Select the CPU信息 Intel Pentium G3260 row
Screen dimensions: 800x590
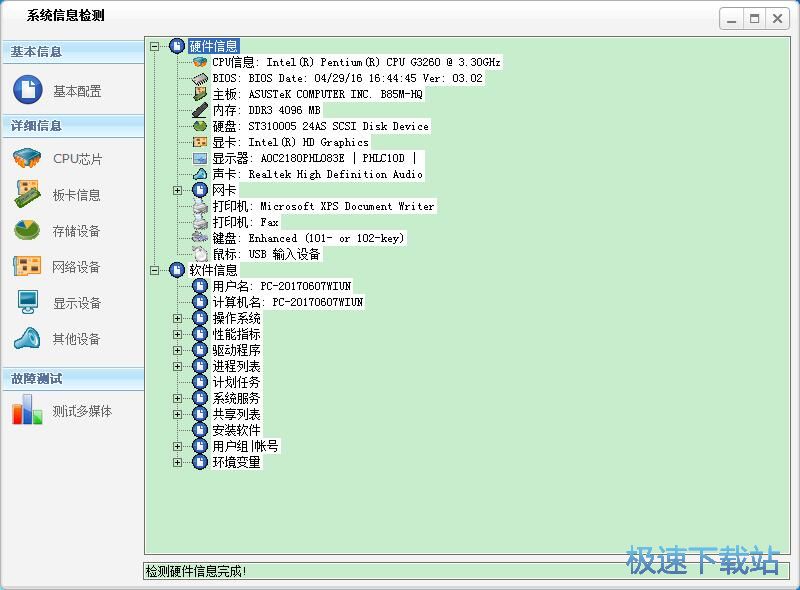pyautogui.click(x=356, y=62)
